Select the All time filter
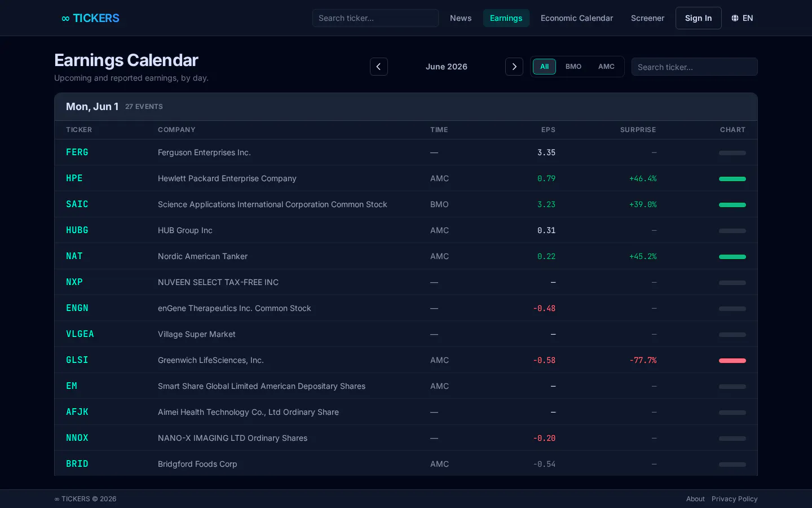 (544, 67)
